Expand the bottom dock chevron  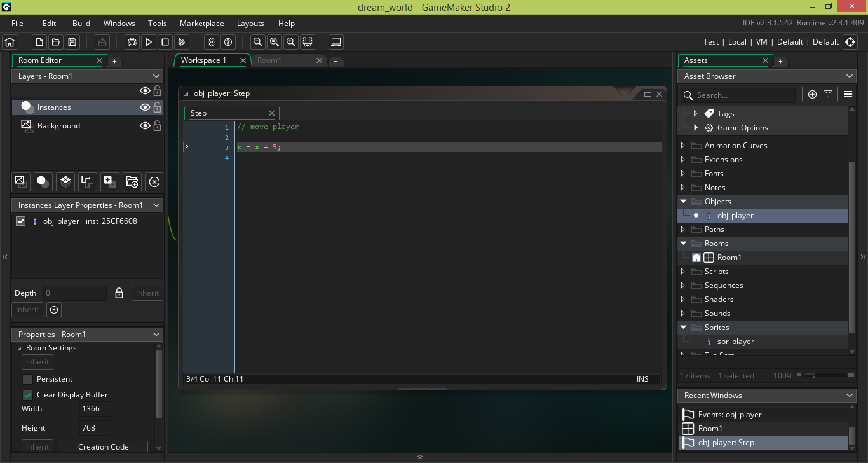click(419, 457)
